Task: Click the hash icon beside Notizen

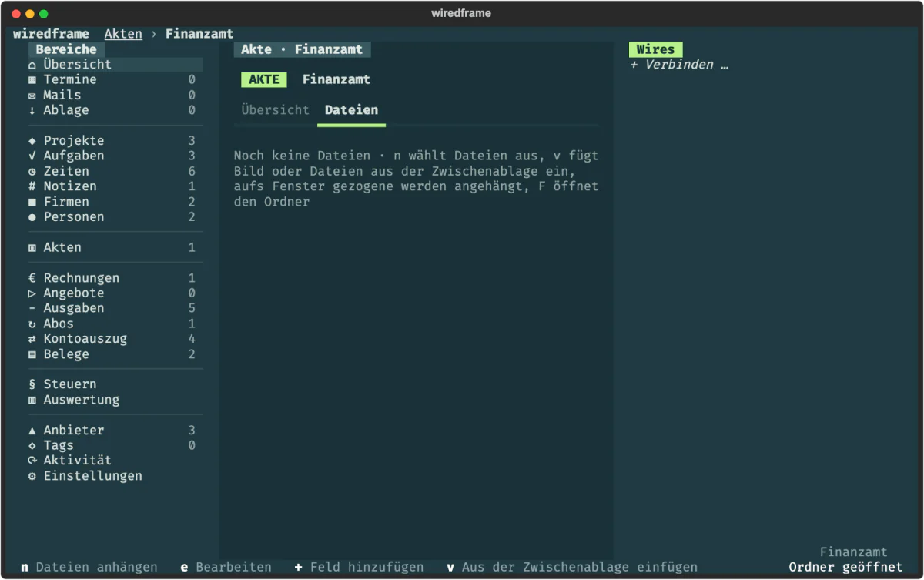Action: [x=32, y=186]
